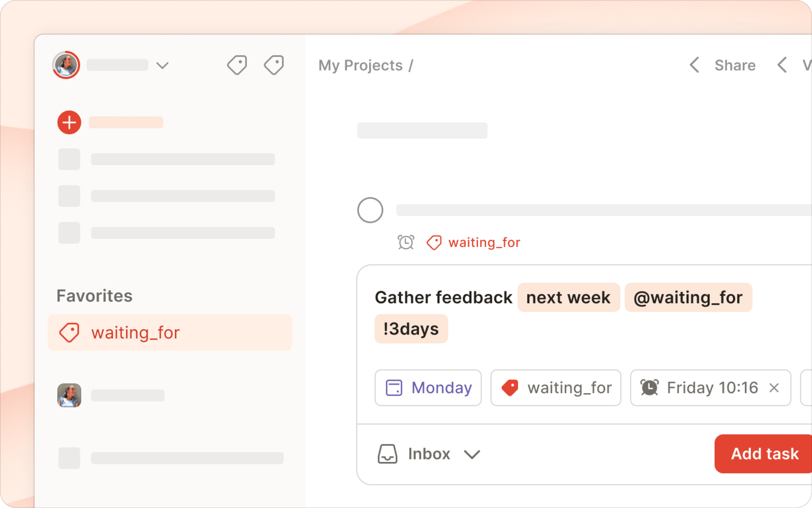This screenshot has width=812, height=508.
Task: Select the alarm clock reminder icon below the task
Action: (405, 242)
